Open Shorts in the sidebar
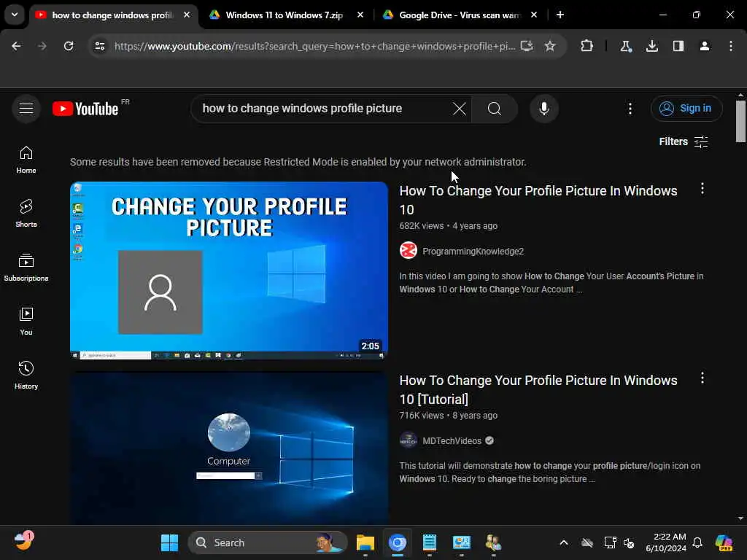747x560 pixels. [26, 214]
